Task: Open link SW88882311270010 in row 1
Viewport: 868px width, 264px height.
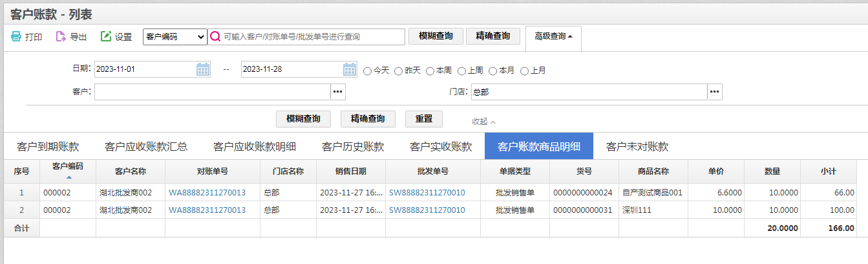Action: click(x=427, y=192)
